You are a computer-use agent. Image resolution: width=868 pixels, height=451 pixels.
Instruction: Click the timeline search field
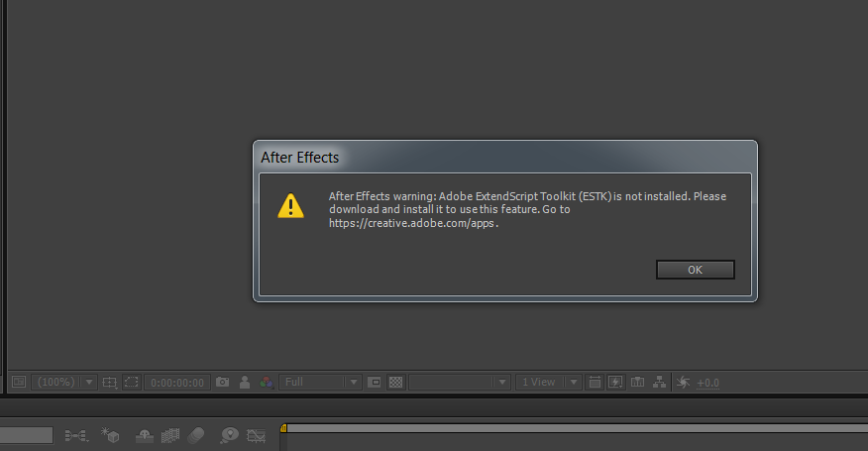tap(27, 435)
